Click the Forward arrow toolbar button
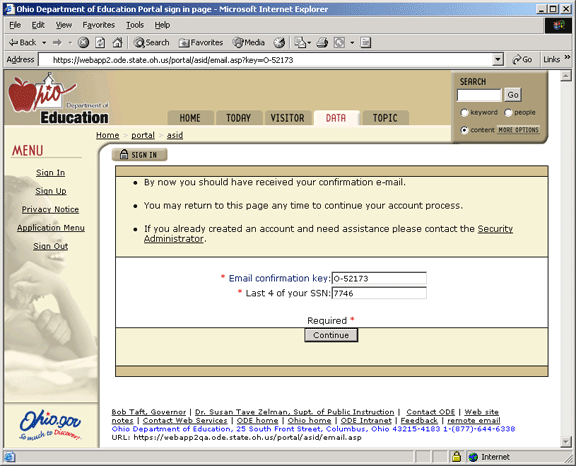 point(57,43)
